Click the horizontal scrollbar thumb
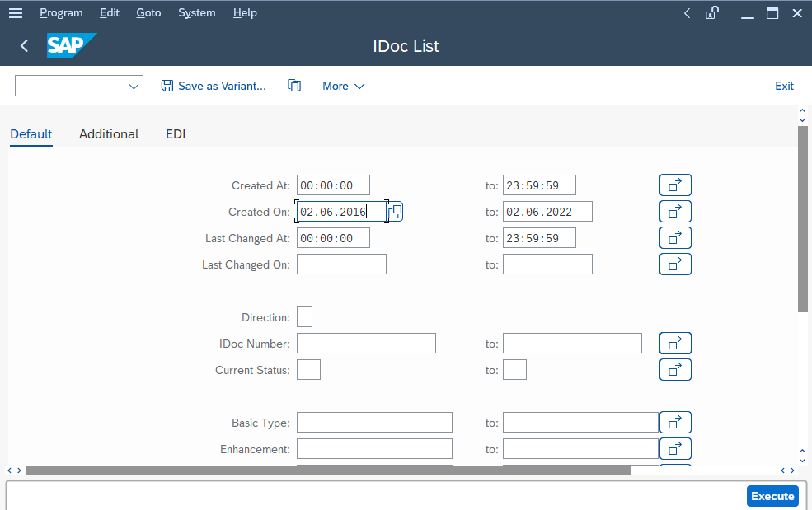 point(328,470)
